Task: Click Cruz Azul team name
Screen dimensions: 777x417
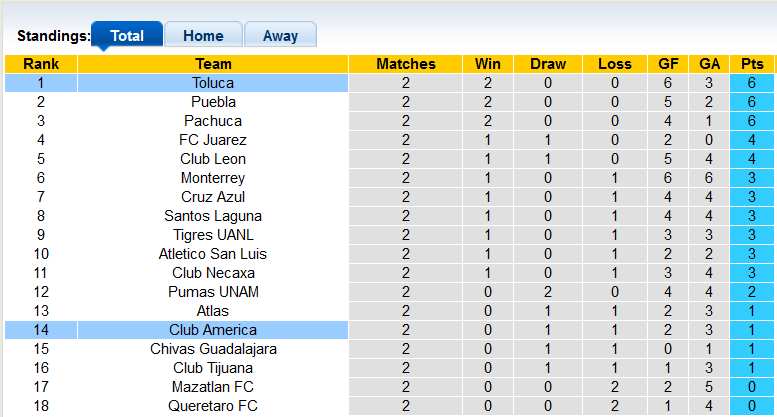Action: click(213, 197)
